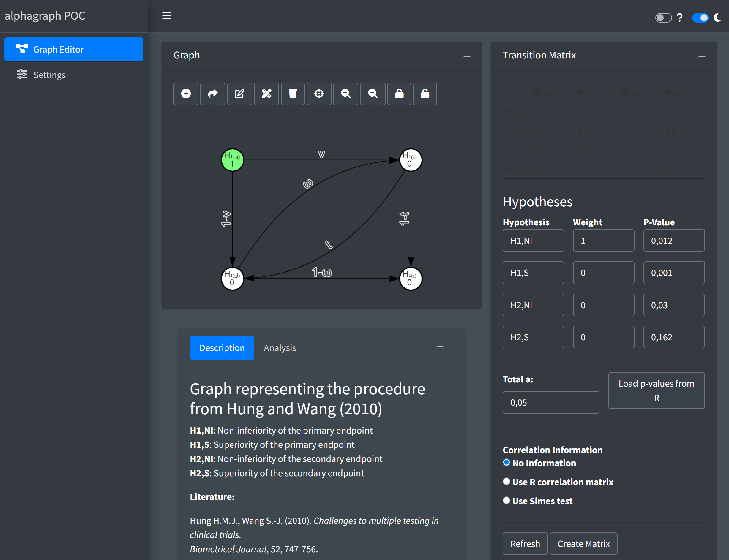
Task: Center the graph with crosshair icon
Action: [x=319, y=94]
